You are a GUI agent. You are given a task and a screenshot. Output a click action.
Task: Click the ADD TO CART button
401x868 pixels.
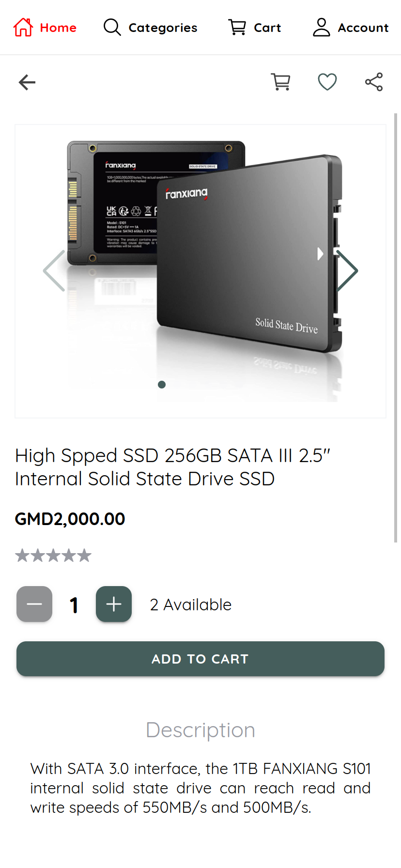pos(200,659)
